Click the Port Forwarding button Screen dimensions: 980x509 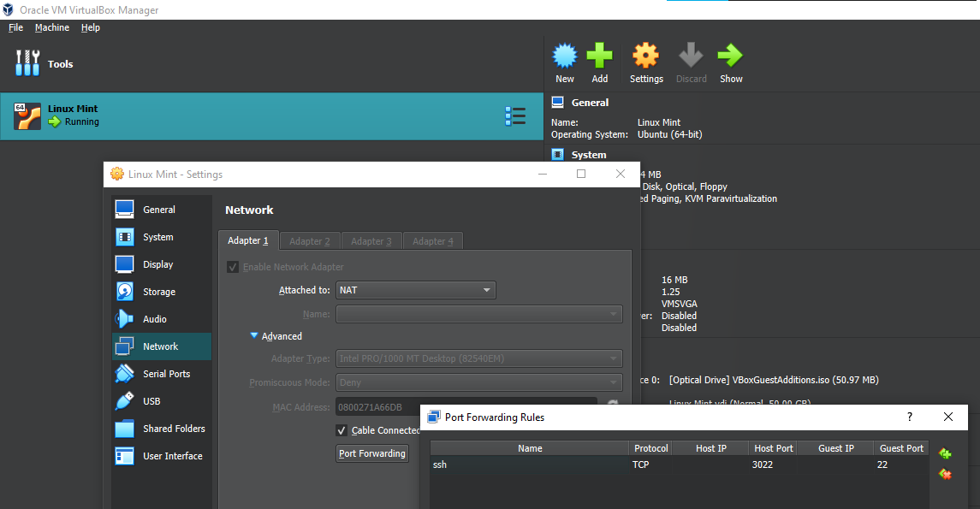pos(371,453)
